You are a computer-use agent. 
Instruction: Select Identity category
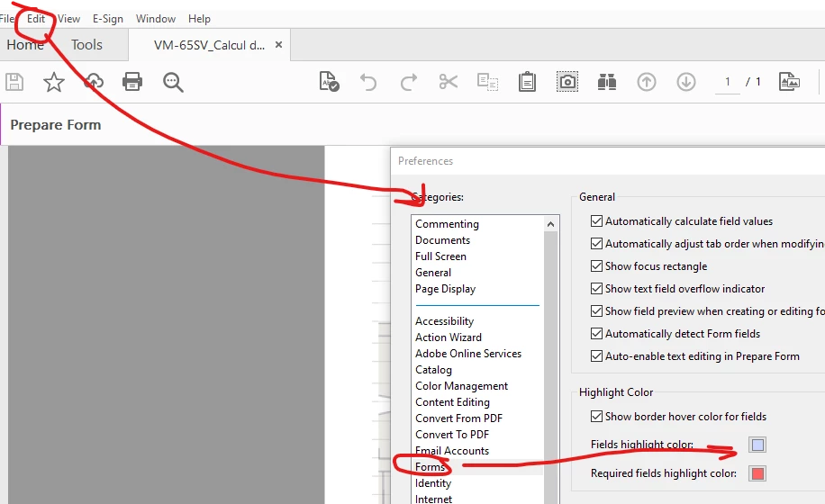433,483
